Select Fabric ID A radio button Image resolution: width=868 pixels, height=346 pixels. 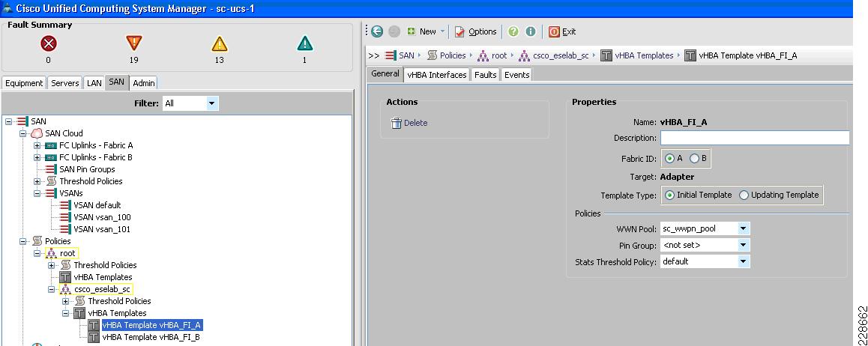point(670,159)
